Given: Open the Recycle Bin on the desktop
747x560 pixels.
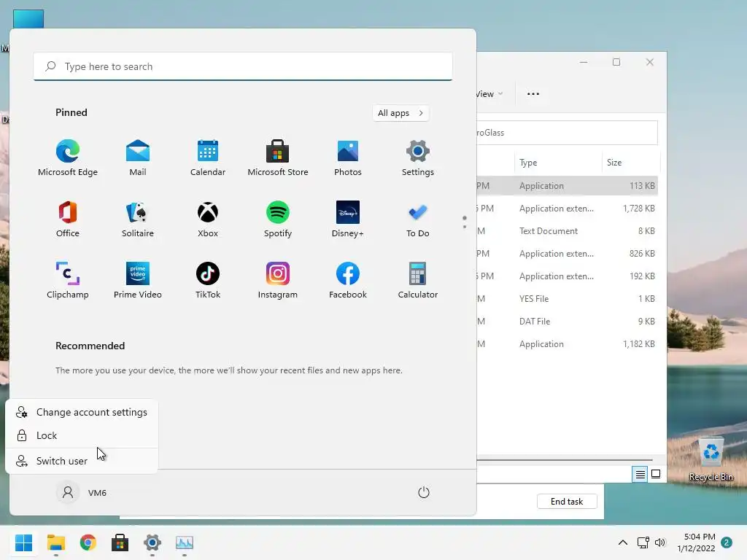Looking at the screenshot, I should coord(711,459).
